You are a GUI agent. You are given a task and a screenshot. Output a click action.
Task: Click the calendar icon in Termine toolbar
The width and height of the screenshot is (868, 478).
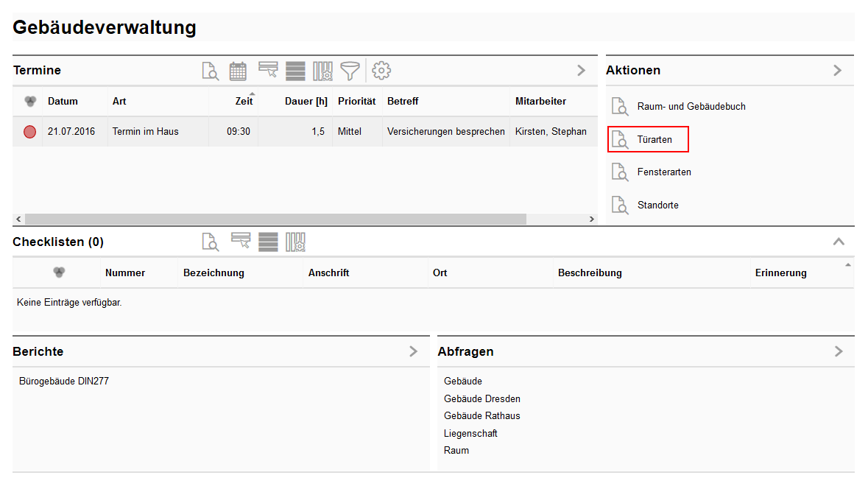pos(238,71)
